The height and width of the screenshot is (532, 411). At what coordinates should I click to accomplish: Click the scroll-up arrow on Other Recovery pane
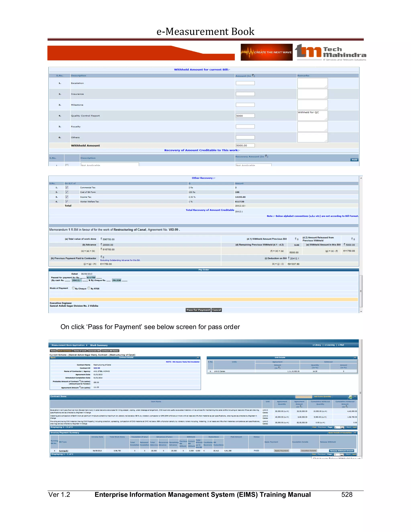point(361,178)
